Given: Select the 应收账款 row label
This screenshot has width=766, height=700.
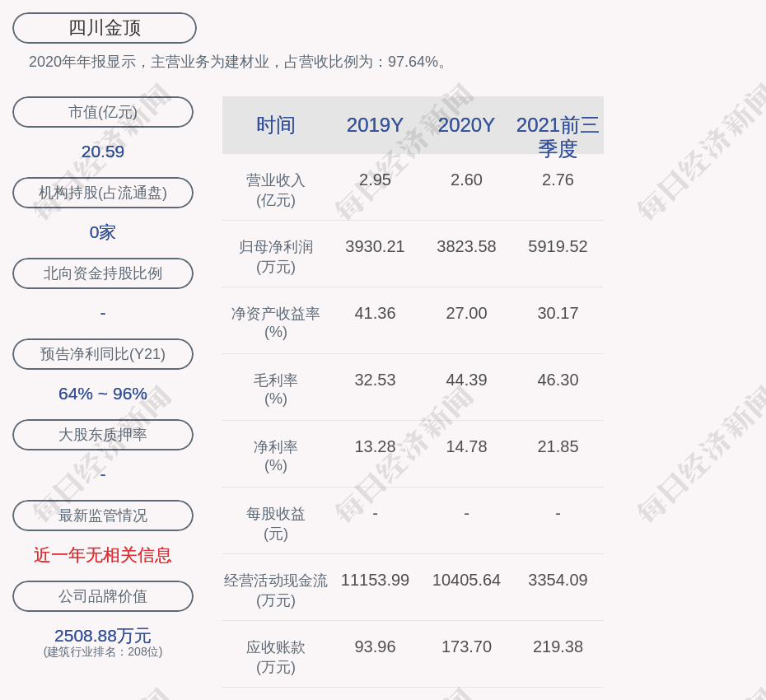Looking at the screenshot, I should pyautogui.click(x=276, y=656).
